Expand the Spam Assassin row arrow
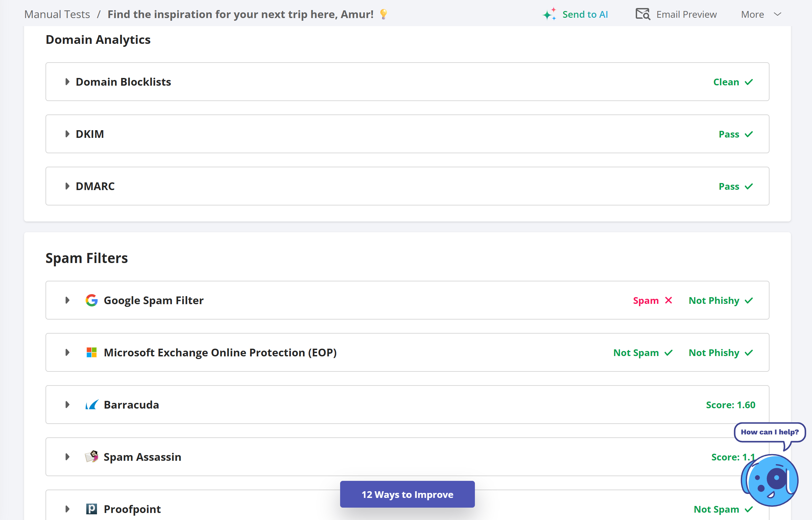Image resolution: width=812 pixels, height=520 pixels. (67, 457)
